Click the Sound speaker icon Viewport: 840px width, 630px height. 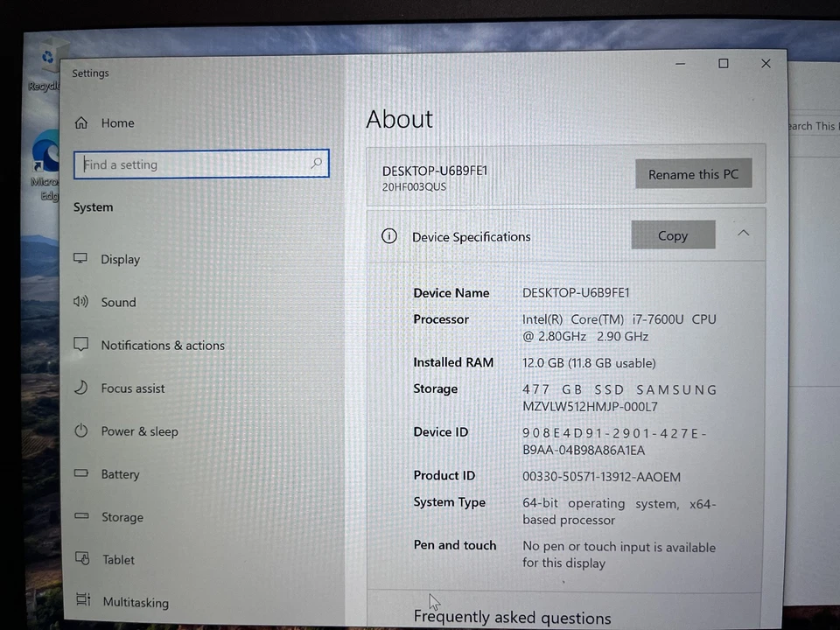pyautogui.click(x=80, y=301)
